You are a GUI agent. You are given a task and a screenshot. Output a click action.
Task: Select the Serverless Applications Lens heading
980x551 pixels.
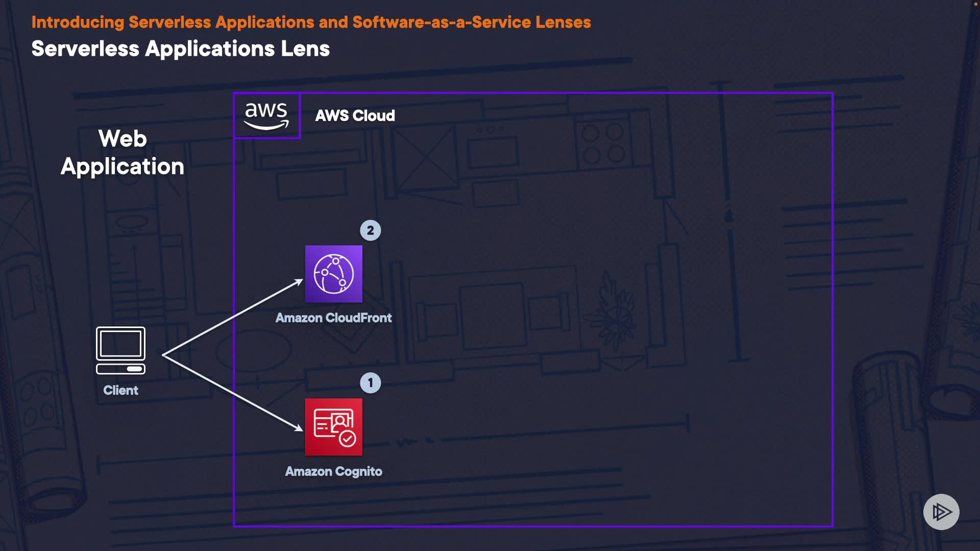181,49
